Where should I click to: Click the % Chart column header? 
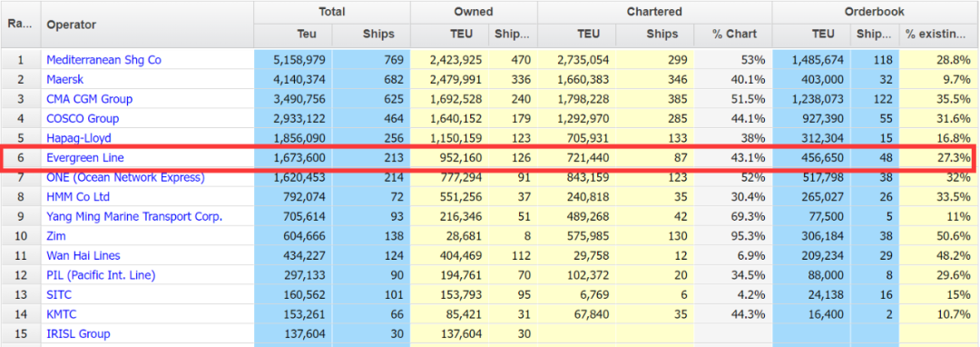point(734,35)
